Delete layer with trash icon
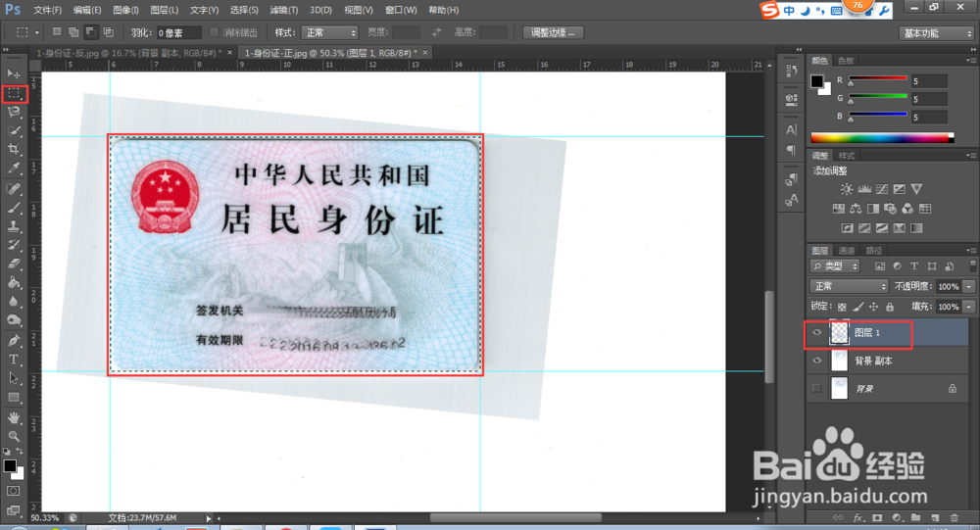Image resolution: width=980 pixels, height=530 pixels. (x=955, y=517)
